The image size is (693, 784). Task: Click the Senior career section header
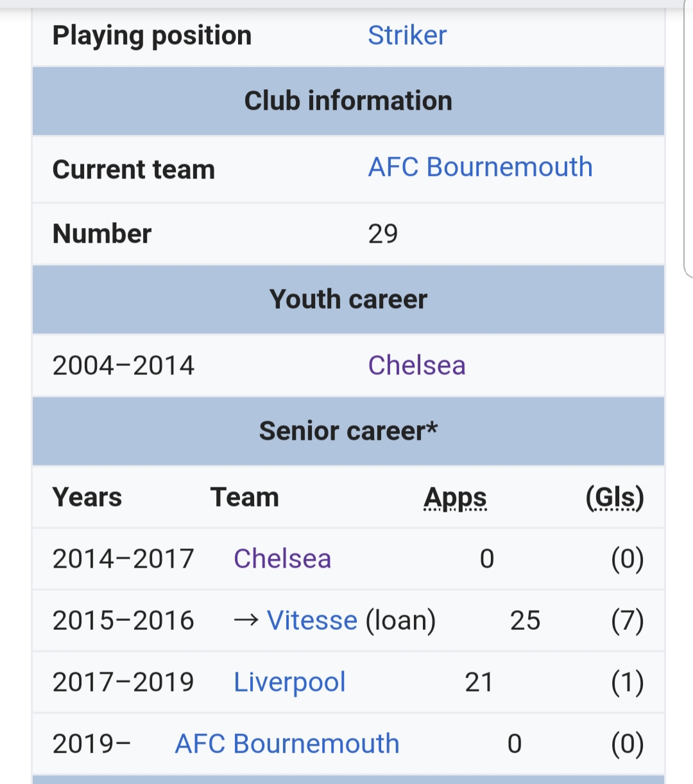pyautogui.click(x=348, y=431)
